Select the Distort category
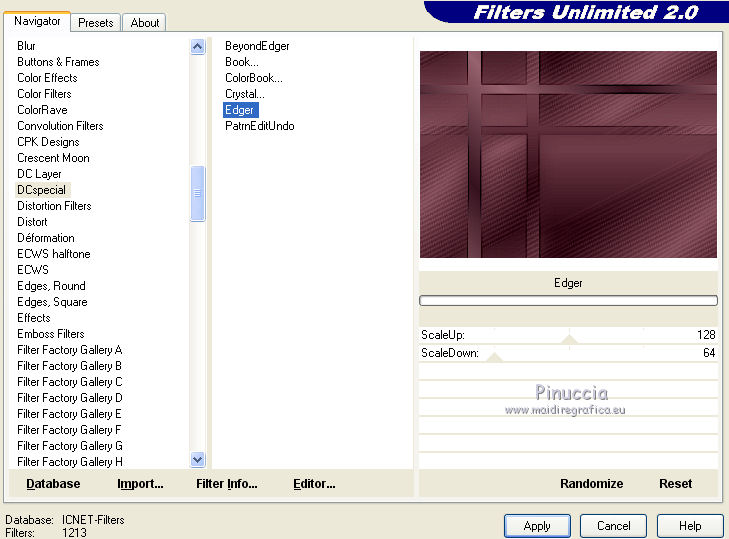This screenshot has height=539, width=729. pos(32,222)
